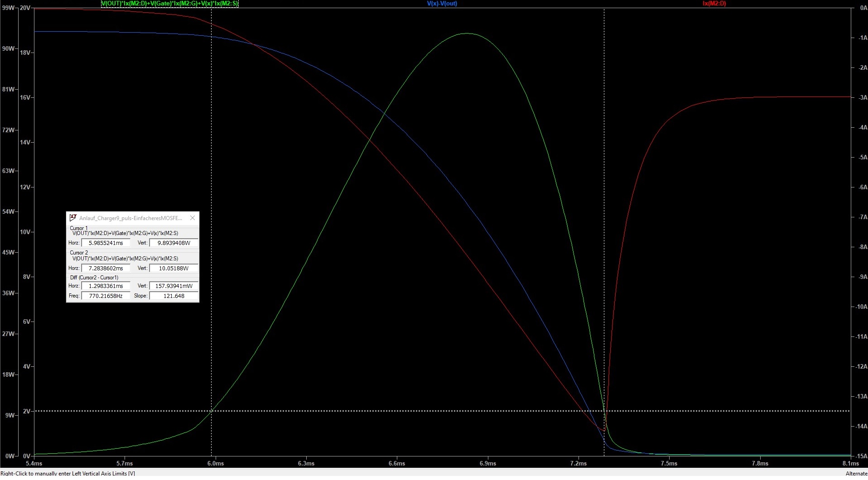Click Diff Vert field showing 157.93941mW
This screenshot has width=868, height=480.
point(174,286)
